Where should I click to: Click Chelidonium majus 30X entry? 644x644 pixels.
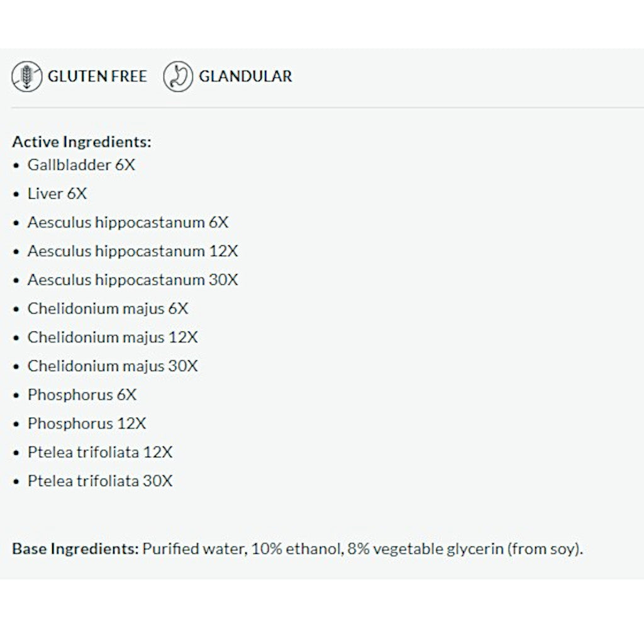(x=113, y=366)
